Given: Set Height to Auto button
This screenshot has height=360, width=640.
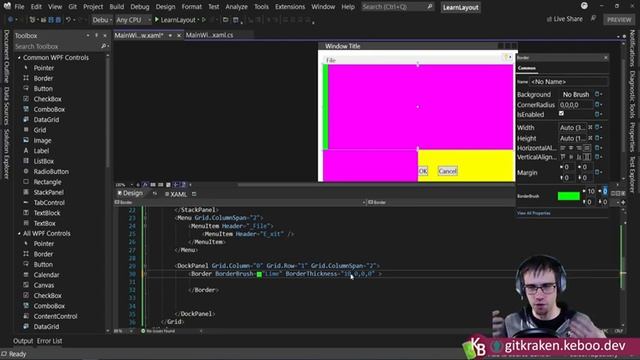Looking at the screenshot, I should (590, 138).
